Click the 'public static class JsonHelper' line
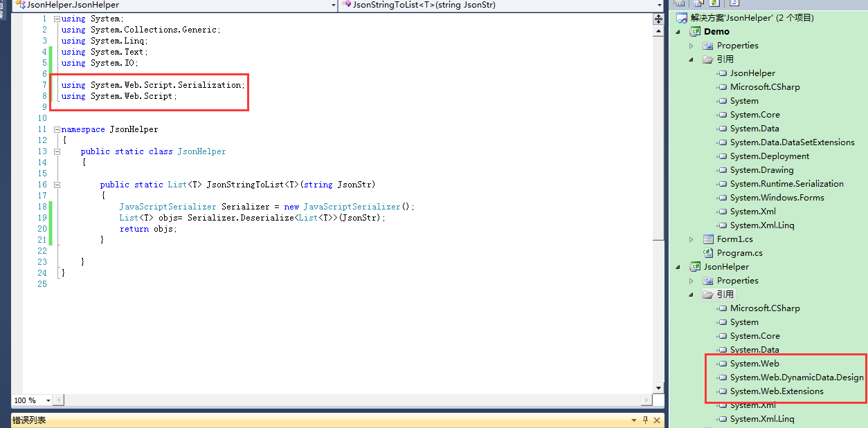The width and height of the screenshot is (868, 428). [x=153, y=151]
